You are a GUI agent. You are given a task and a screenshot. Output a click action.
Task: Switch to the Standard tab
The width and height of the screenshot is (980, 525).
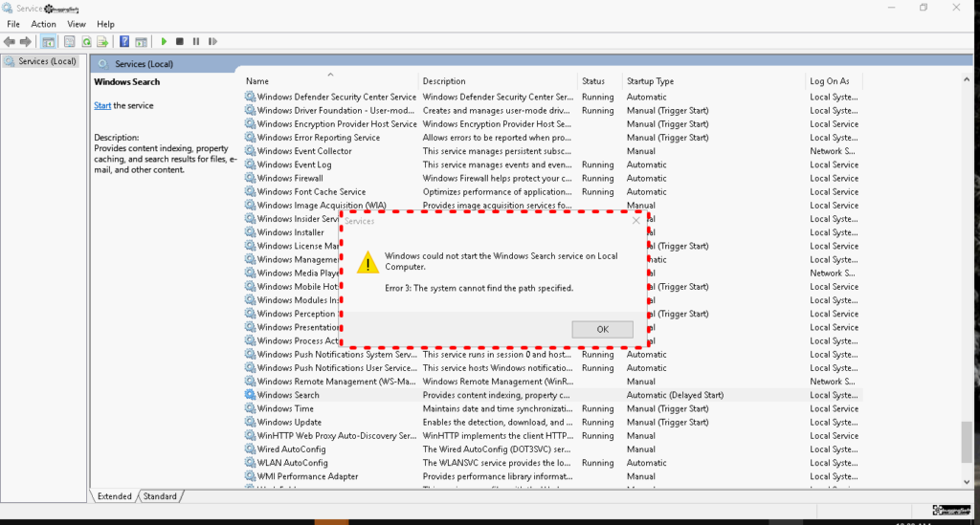[x=160, y=496]
